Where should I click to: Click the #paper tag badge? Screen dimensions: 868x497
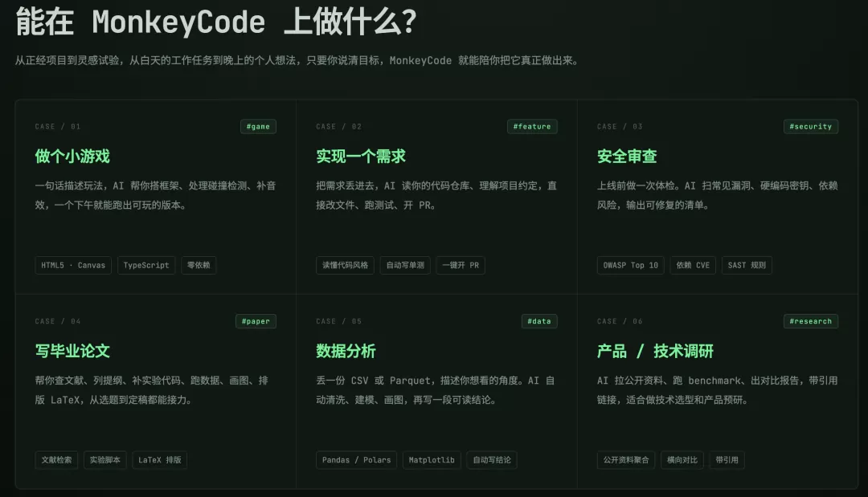[256, 321]
